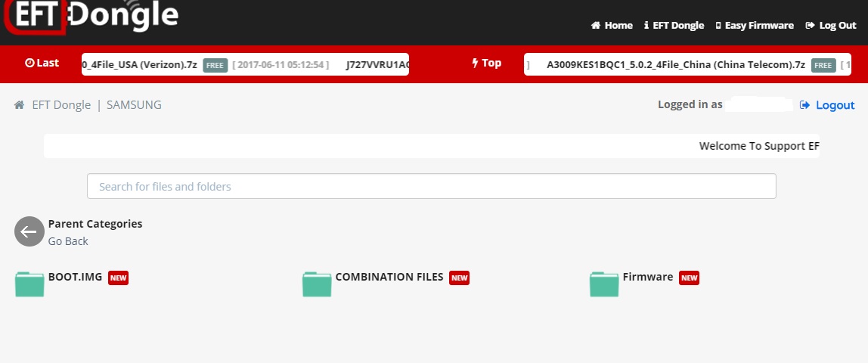
Task: Open the BOOT.IMG folder icon
Action: [x=29, y=284]
